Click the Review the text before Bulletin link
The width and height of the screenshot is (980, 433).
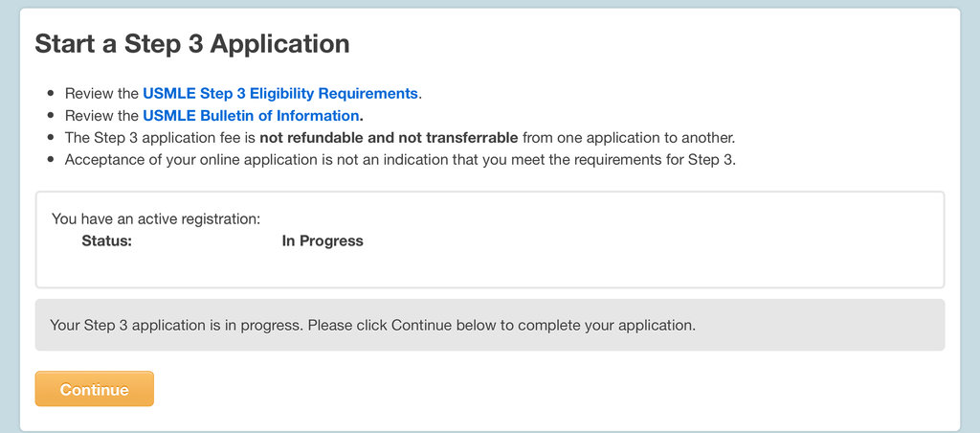tap(102, 116)
